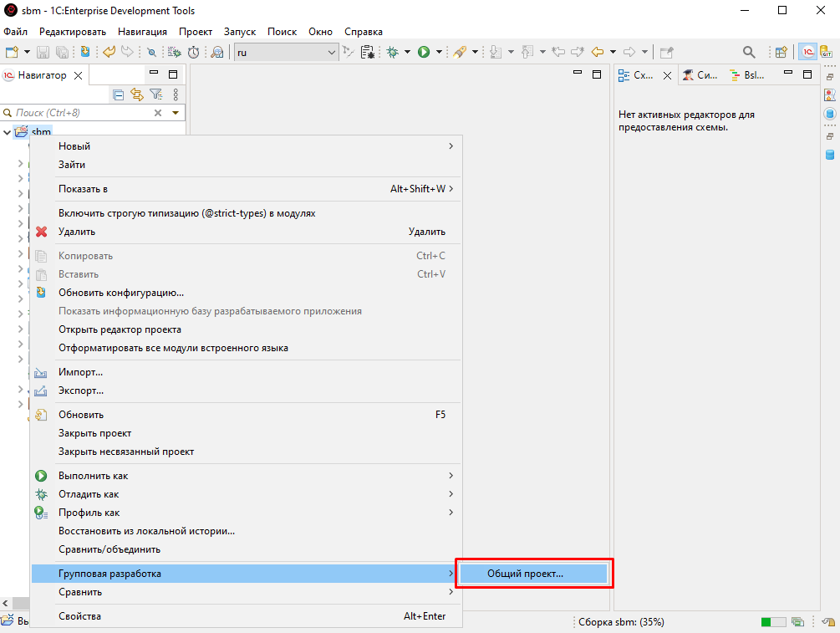Toggle Link with Editor in Navigator
Viewport: 840px width, 633px height.
(x=137, y=94)
